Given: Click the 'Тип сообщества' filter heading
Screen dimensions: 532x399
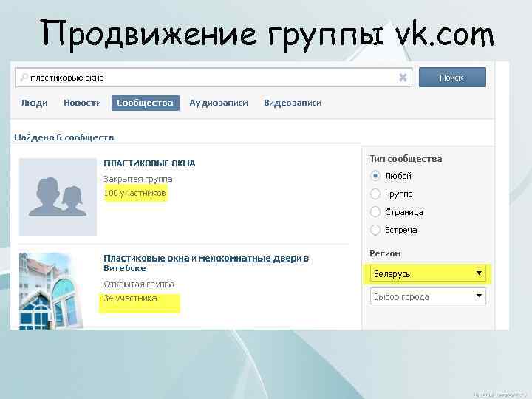Looking at the screenshot, I should point(406,159).
